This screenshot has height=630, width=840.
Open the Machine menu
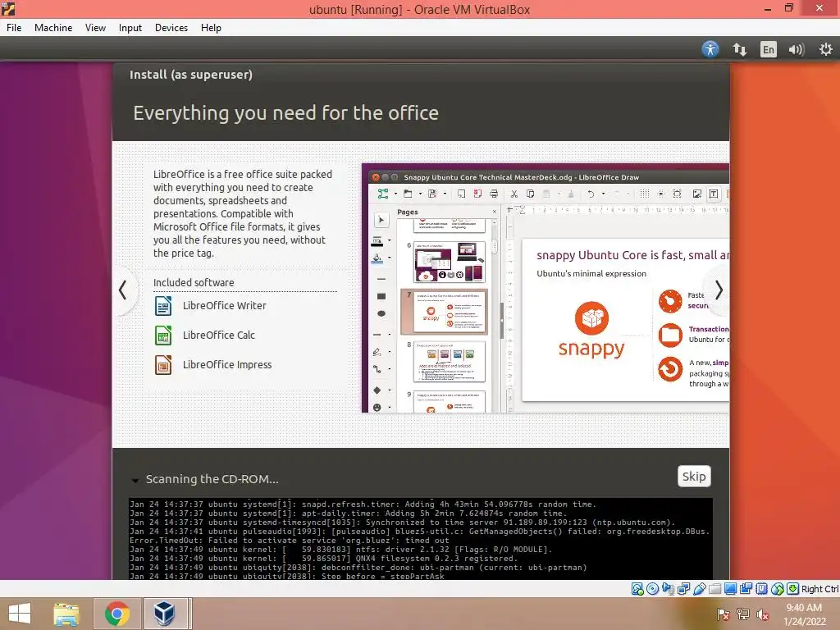click(53, 28)
